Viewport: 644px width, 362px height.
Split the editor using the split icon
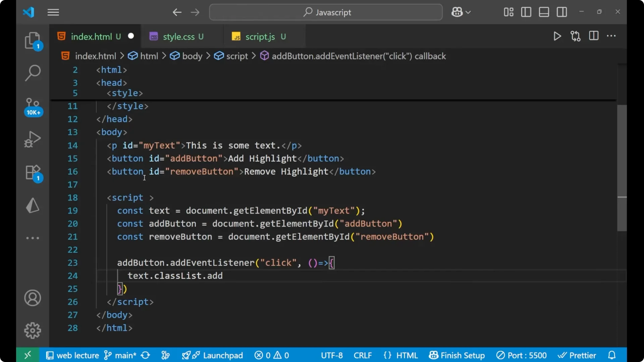[593, 36]
